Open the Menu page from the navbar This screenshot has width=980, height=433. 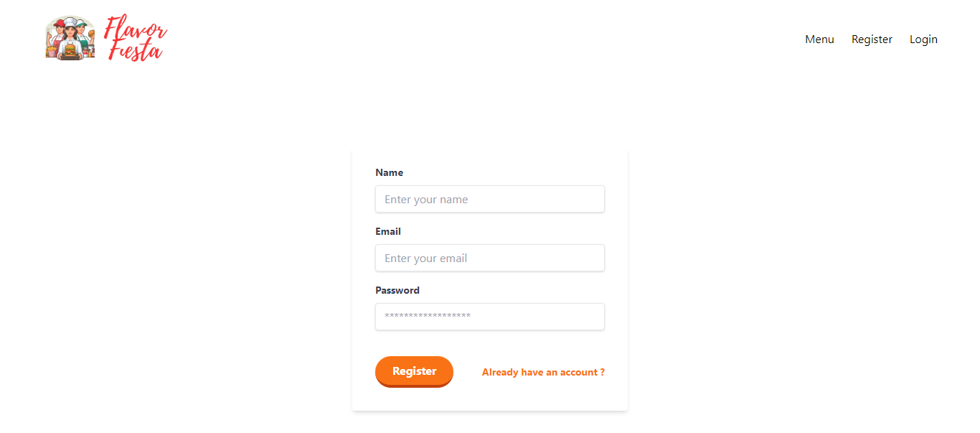click(819, 39)
